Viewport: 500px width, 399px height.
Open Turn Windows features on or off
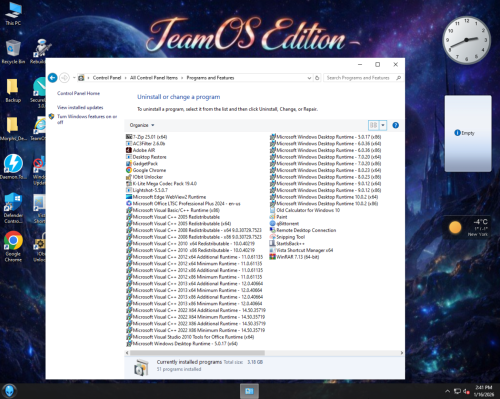pos(87,119)
